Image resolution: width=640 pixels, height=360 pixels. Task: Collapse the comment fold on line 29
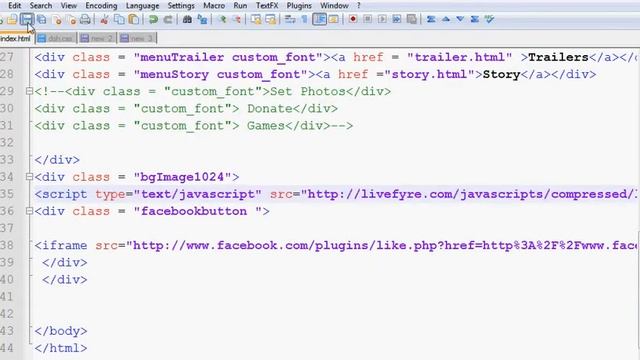[x=29, y=91]
